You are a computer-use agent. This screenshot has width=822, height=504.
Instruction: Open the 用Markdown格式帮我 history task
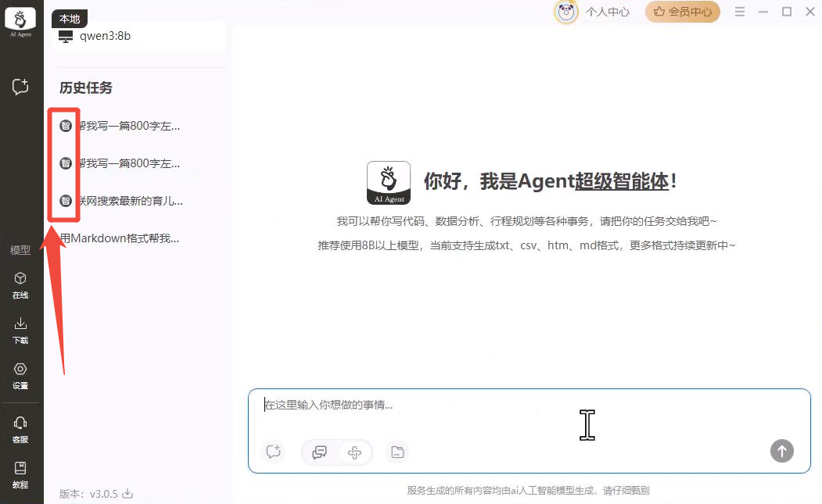120,238
